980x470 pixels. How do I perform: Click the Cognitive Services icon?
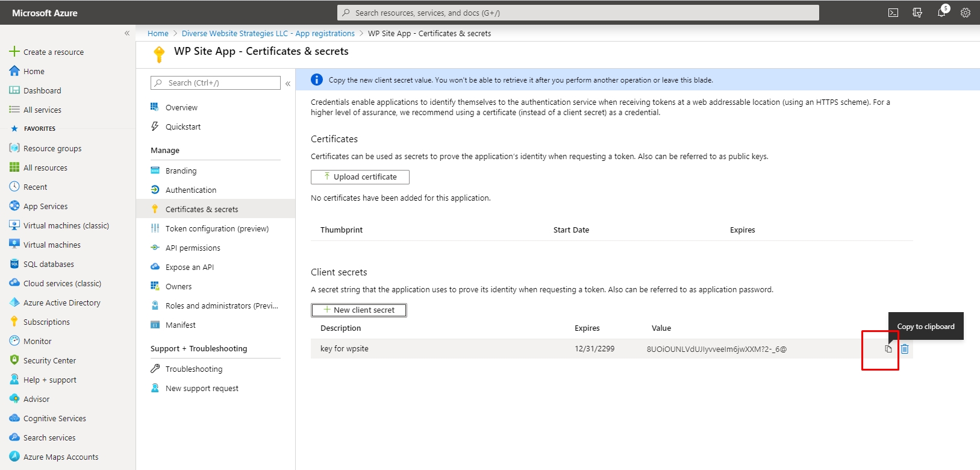click(14, 418)
